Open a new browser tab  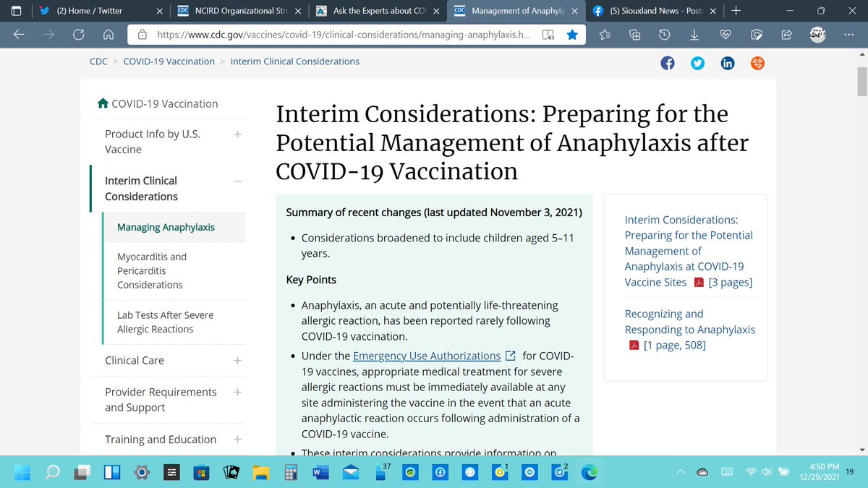[x=736, y=11]
